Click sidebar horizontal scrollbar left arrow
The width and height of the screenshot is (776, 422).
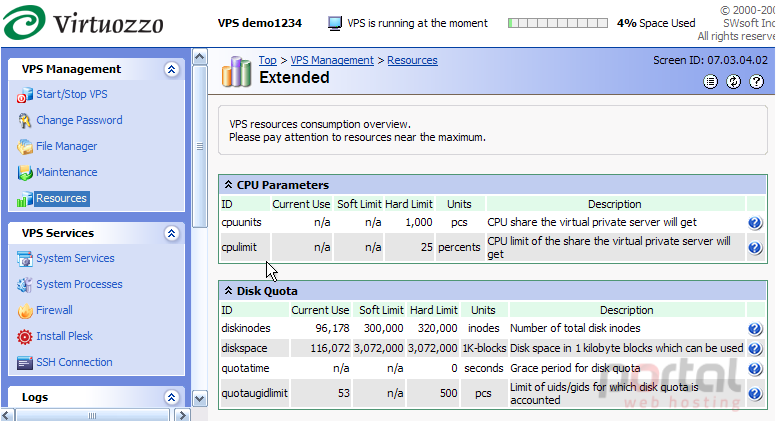click(7, 415)
